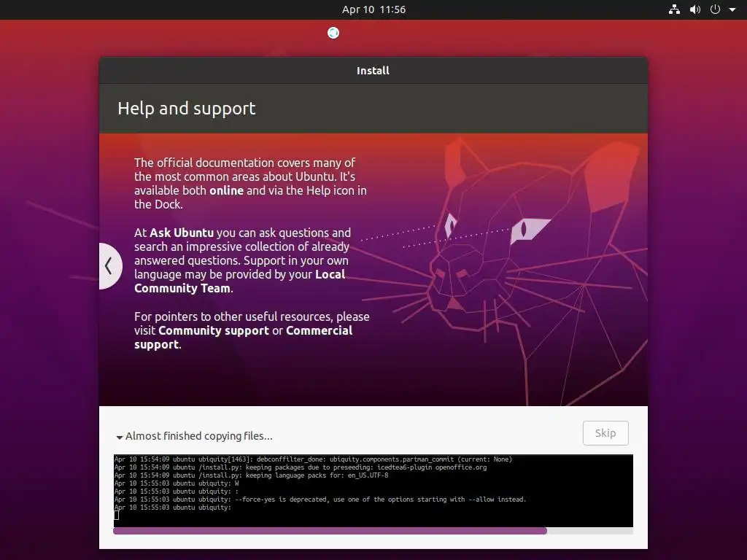Collapse the installation log details
Image resolution: width=747 pixels, height=560 pixels.
[119, 437]
